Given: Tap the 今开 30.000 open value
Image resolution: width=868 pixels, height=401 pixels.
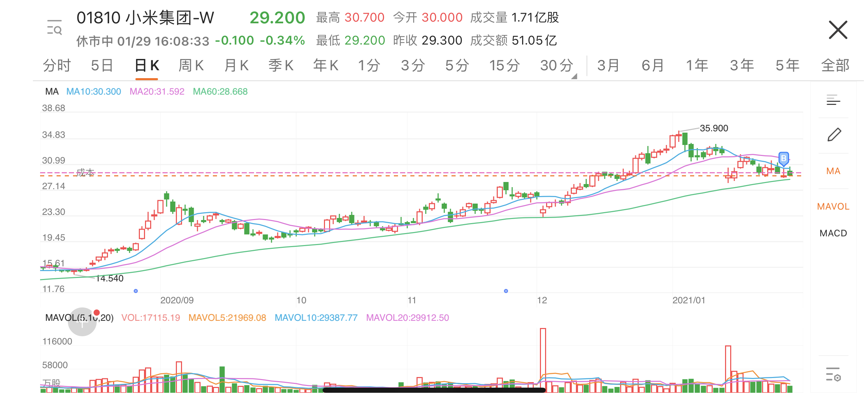Looking at the screenshot, I should tap(428, 17).
